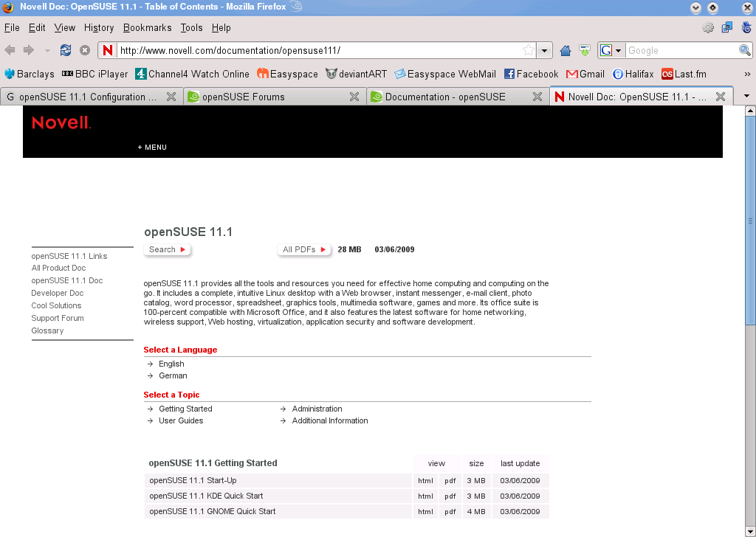Viewport: 756px width, 537px height.
Task: Go to the User Guides topic
Action: pyautogui.click(x=181, y=420)
